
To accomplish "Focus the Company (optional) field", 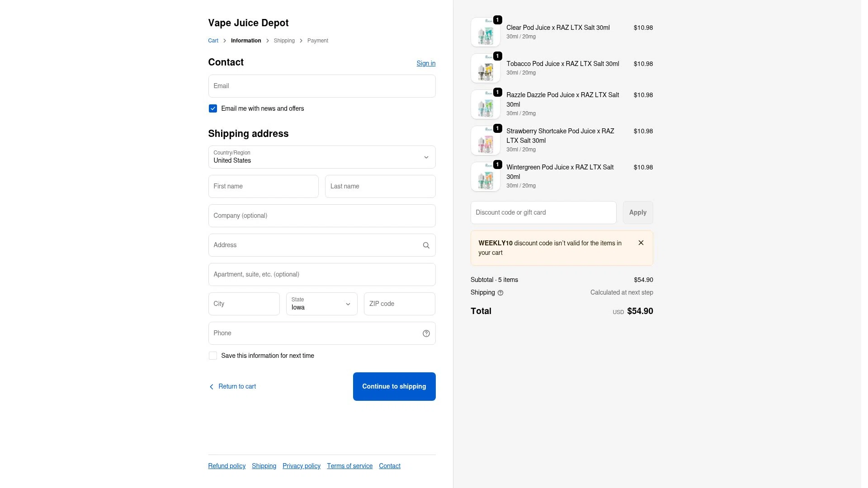I will tap(322, 216).
